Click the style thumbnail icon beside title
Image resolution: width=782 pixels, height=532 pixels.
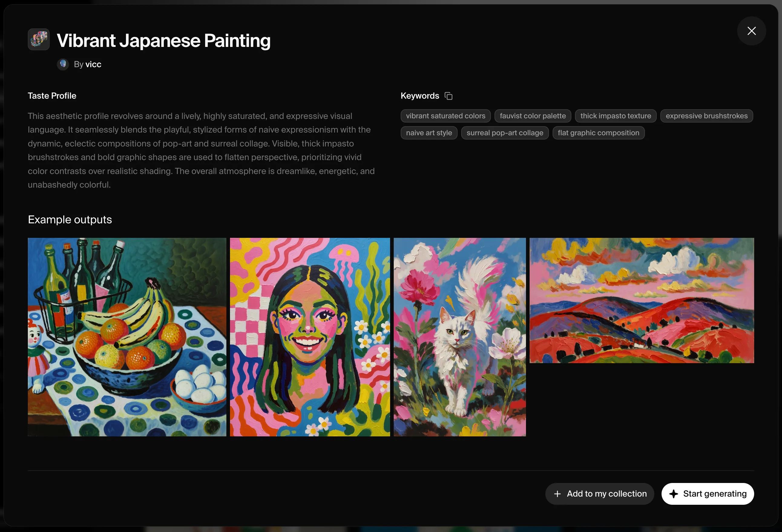(39, 39)
